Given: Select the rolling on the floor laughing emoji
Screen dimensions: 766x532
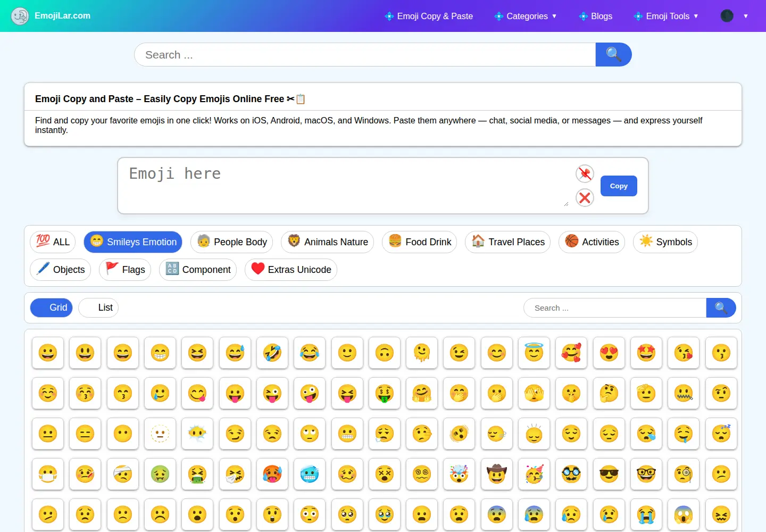Looking at the screenshot, I should (x=272, y=353).
